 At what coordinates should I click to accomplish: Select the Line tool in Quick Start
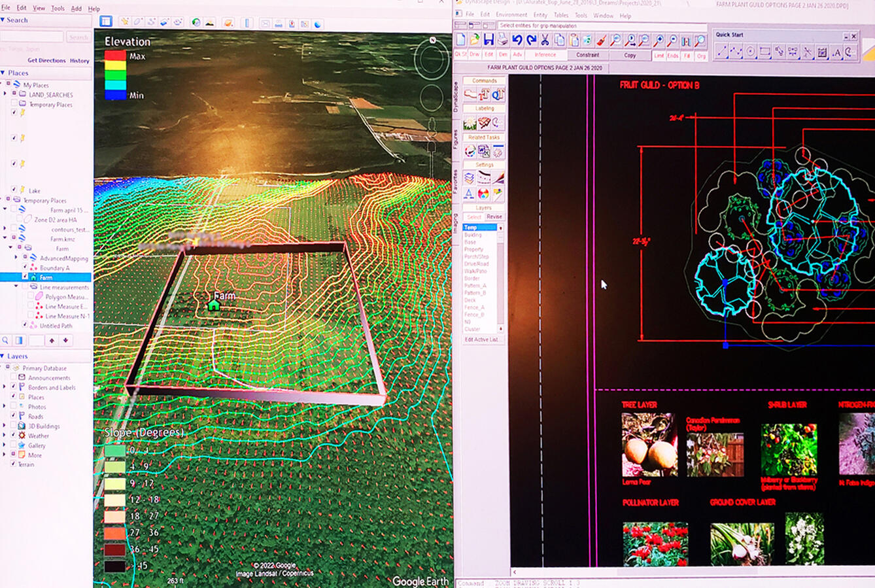coord(722,52)
